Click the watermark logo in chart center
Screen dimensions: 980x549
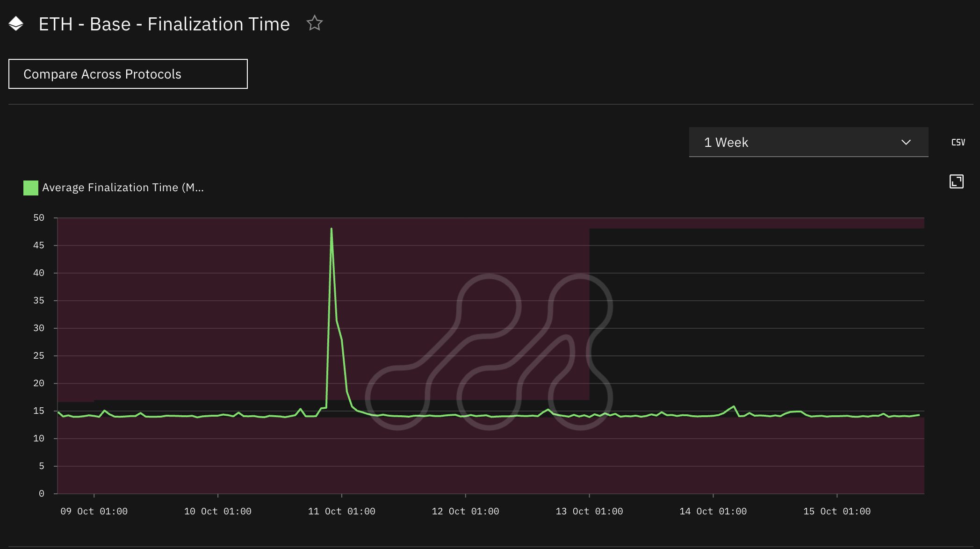pos(489,352)
